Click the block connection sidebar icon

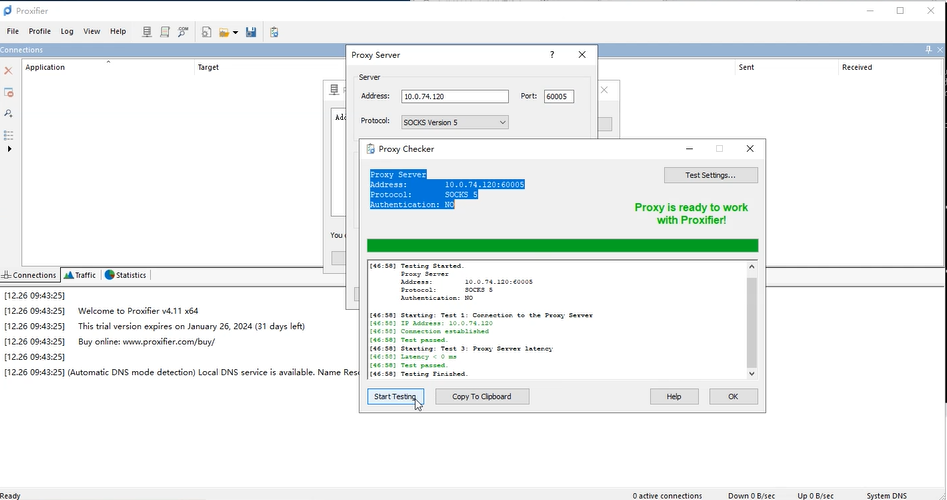8,92
